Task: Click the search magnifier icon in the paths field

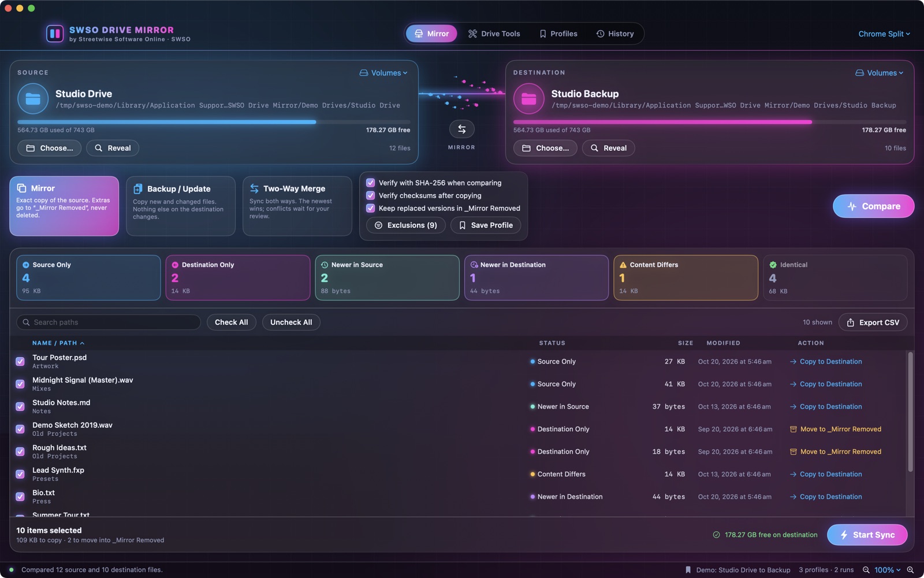Action: [26, 323]
